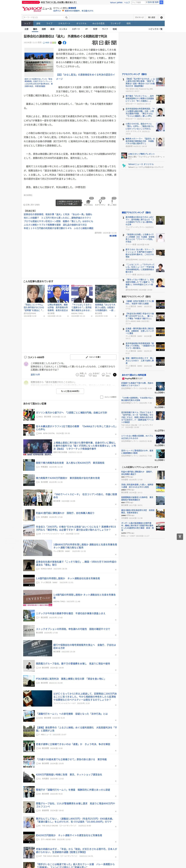Select the 国内 category tab
This screenshot has height=868, width=186.
pyautogui.click(x=35, y=29)
